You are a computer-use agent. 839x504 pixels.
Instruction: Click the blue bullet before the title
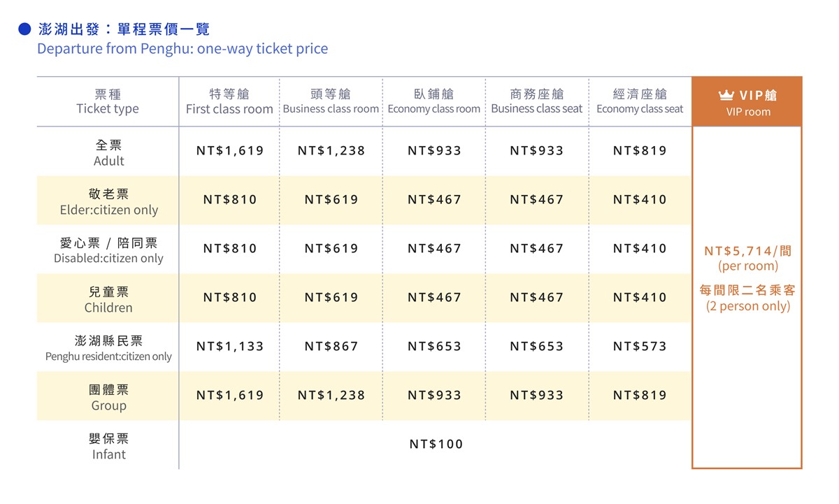(x=25, y=29)
